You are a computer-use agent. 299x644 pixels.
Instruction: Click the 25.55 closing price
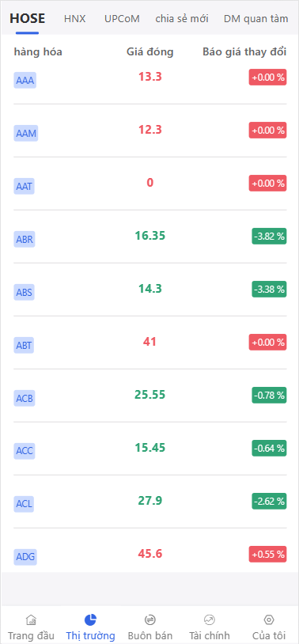coord(150,395)
